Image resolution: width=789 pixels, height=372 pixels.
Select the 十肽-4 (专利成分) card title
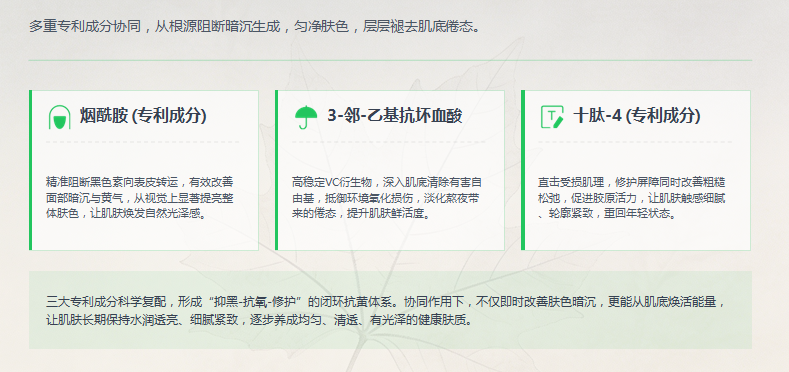point(637,116)
